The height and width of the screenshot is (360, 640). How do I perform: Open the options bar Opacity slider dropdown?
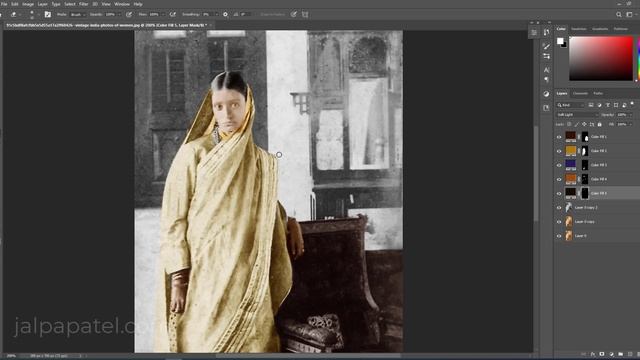(119, 14)
